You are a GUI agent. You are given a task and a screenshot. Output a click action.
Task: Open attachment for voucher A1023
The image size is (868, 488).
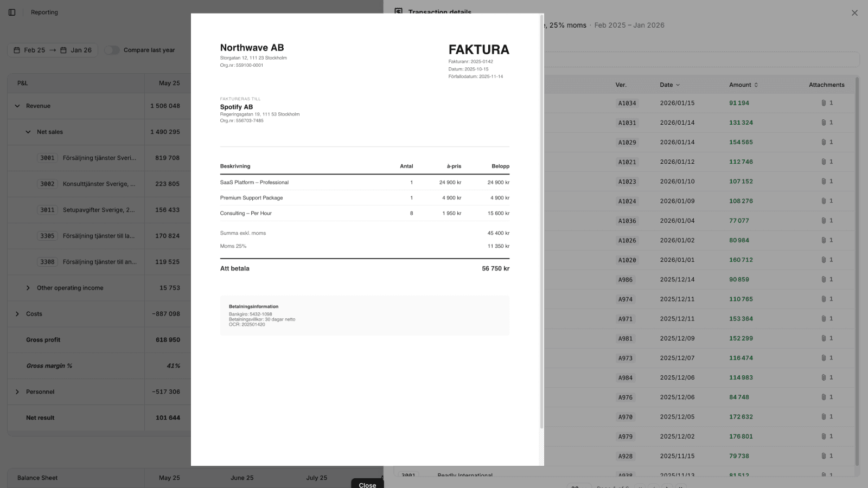pyautogui.click(x=827, y=181)
